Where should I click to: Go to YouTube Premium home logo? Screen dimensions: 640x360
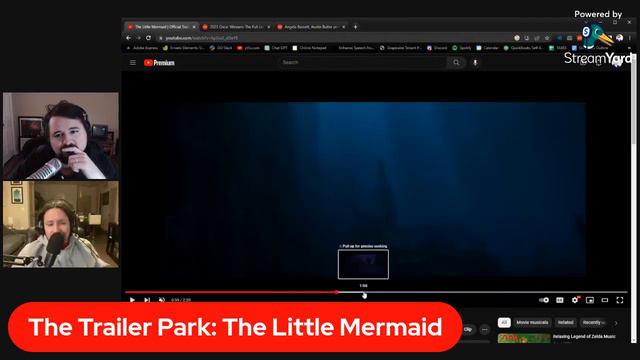coord(159,62)
